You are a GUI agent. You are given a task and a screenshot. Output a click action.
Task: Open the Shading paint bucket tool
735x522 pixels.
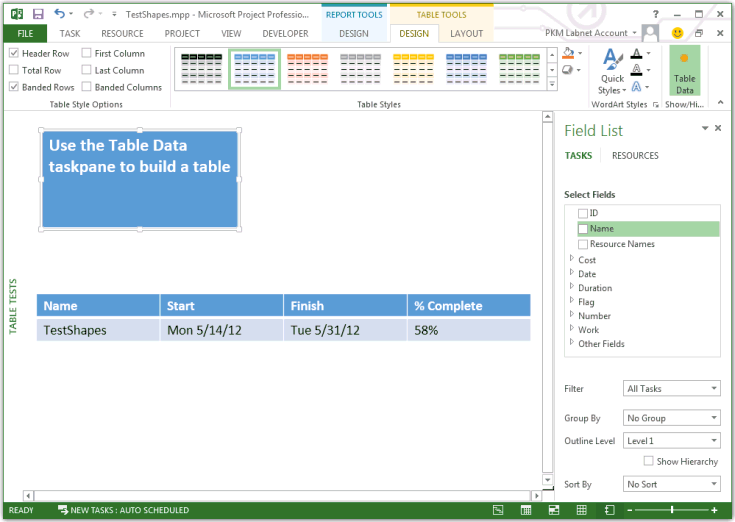coord(568,53)
